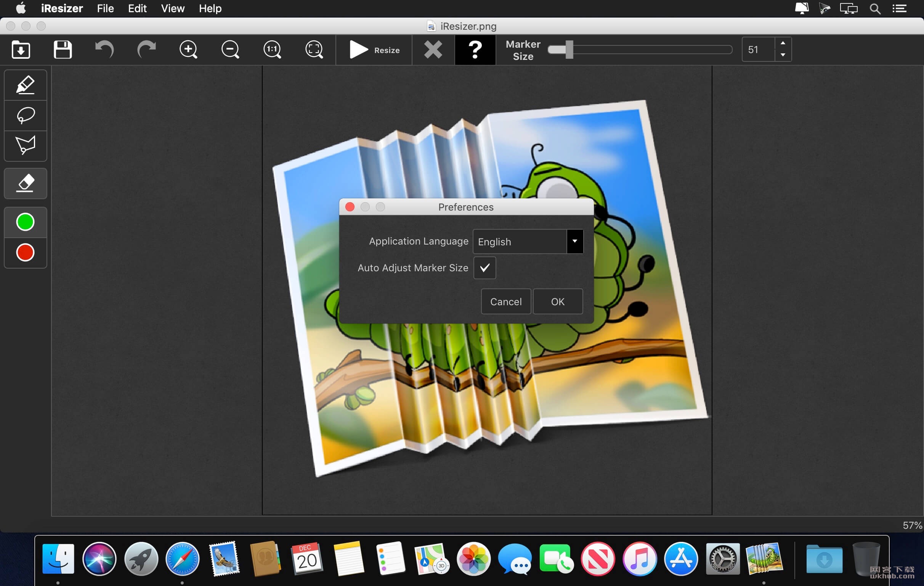Select the Eraser tool

[25, 184]
